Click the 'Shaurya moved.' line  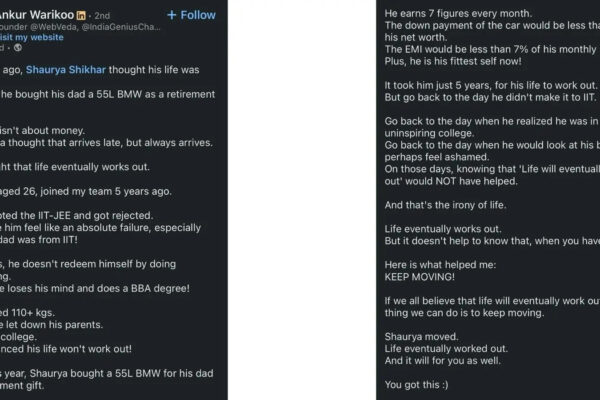point(421,336)
